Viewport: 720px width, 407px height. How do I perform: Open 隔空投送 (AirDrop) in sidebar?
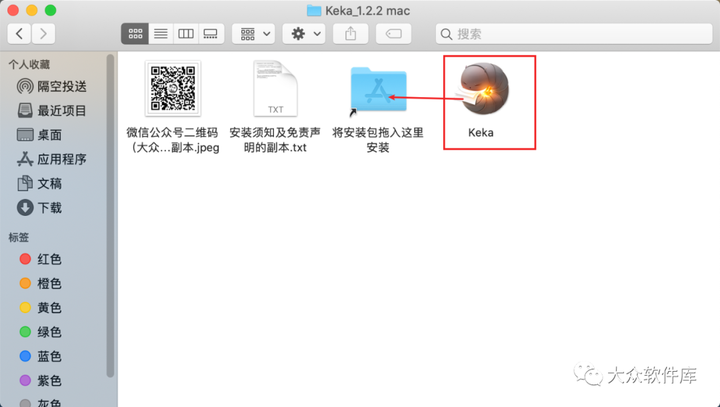coord(51,86)
